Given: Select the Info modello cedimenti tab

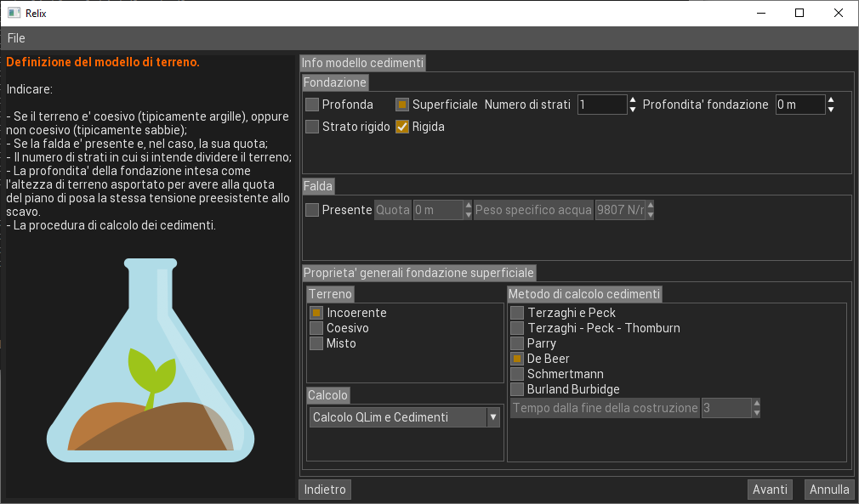Looking at the screenshot, I should [361, 63].
